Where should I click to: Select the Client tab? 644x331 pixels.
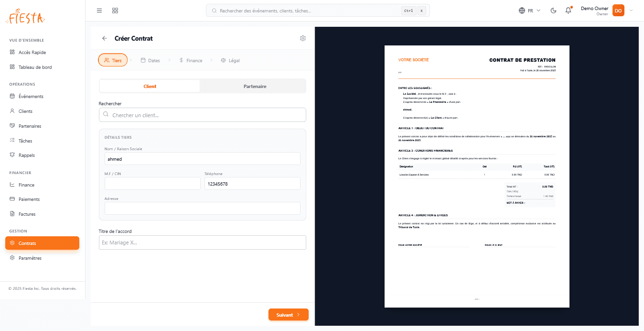[x=150, y=86]
